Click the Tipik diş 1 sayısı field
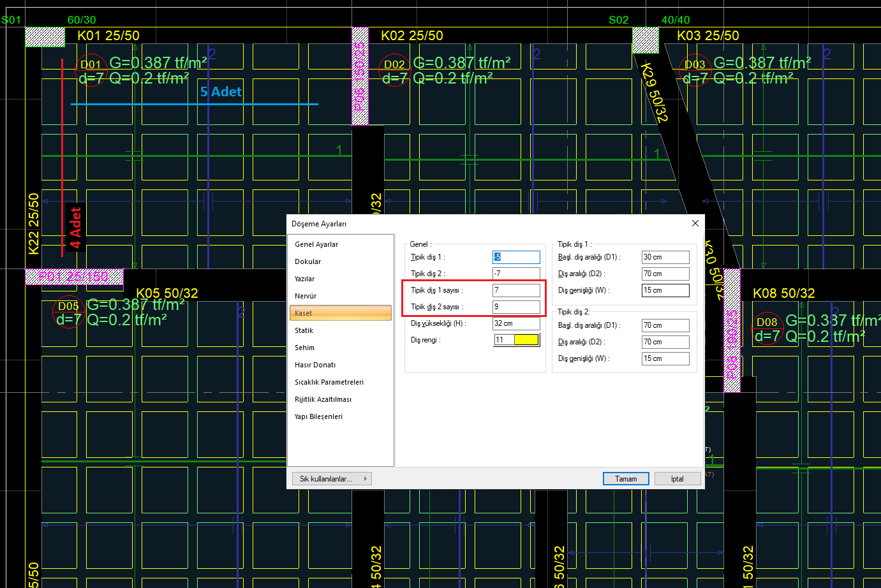Viewport: 881px width, 588px height. [x=516, y=290]
